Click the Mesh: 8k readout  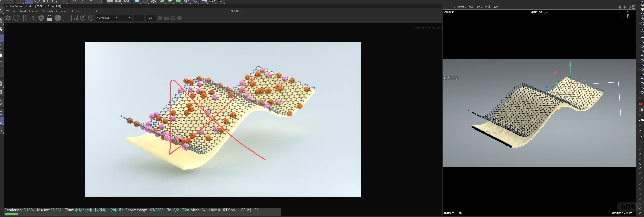198,210
